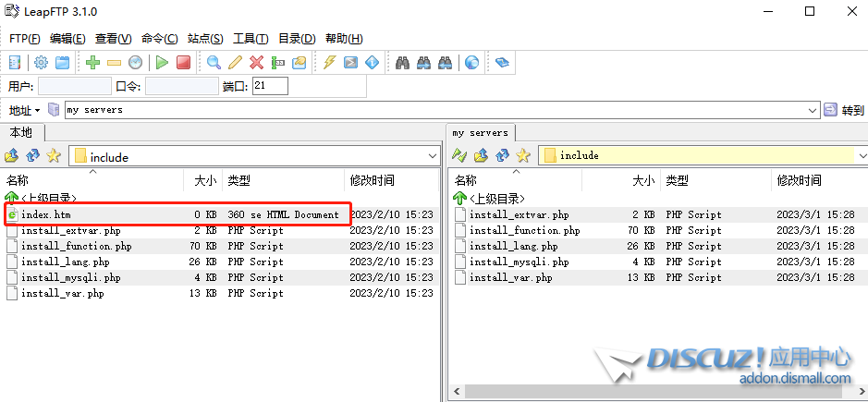Viewport: 868px width, 402px height.
Task: Sort local files by the 大小 column header
Action: tap(203, 181)
